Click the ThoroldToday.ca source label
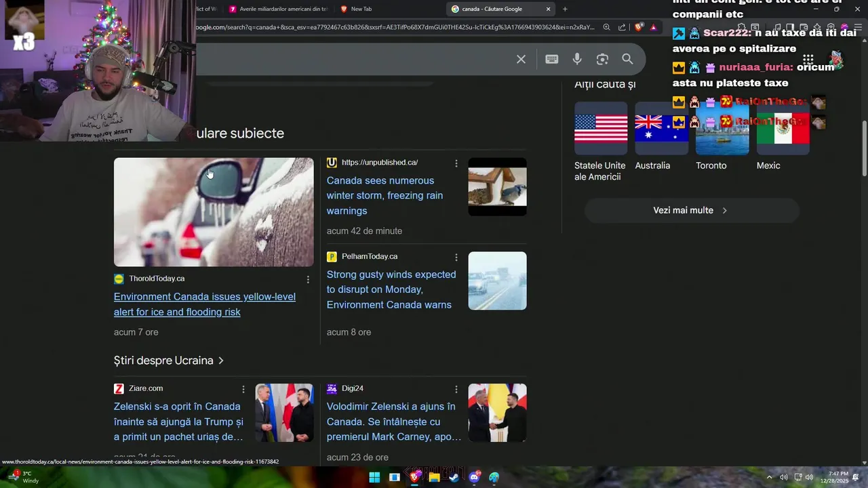The image size is (868, 488). pos(157,279)
